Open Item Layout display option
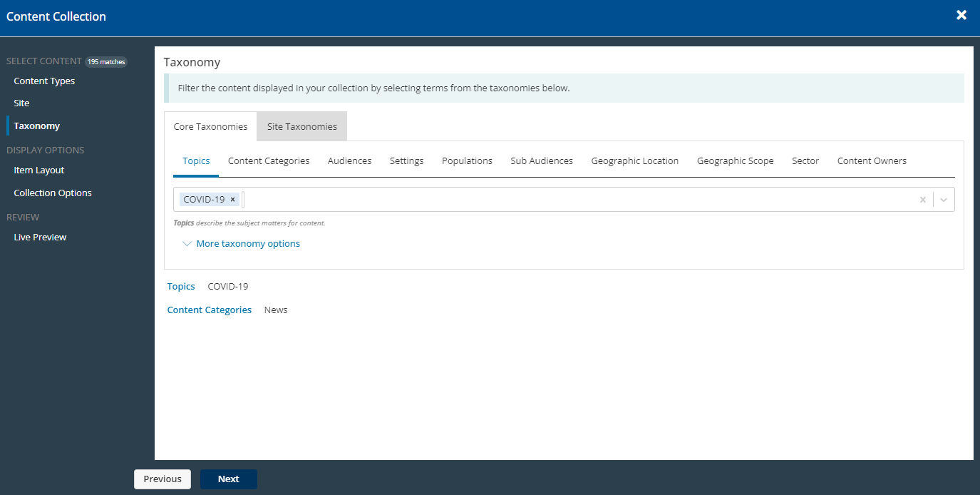 click(x=39, y=170)
